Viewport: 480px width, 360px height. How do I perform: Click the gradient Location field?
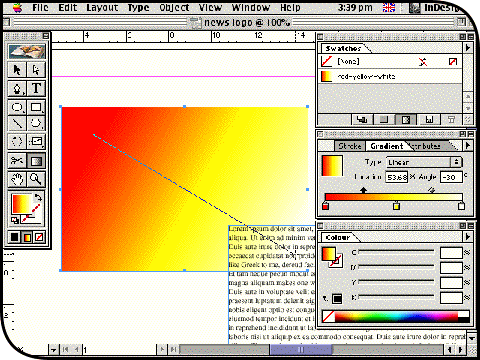397,177
